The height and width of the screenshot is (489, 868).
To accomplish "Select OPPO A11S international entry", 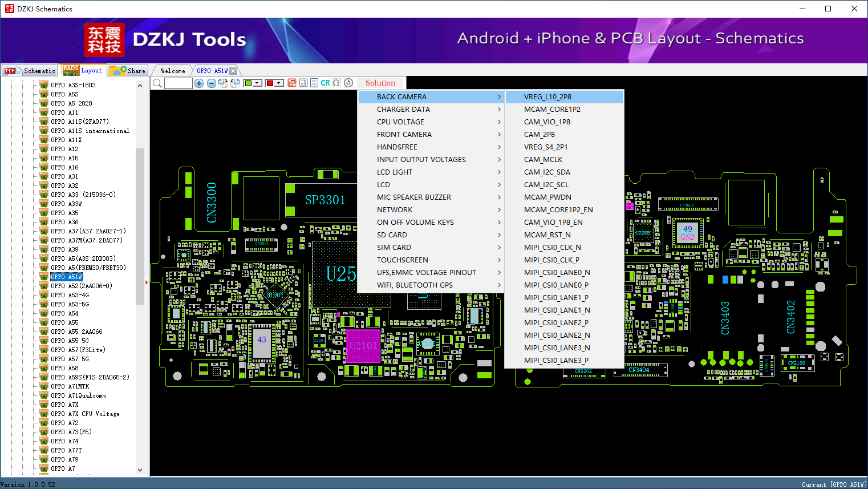I will point(90,131).
